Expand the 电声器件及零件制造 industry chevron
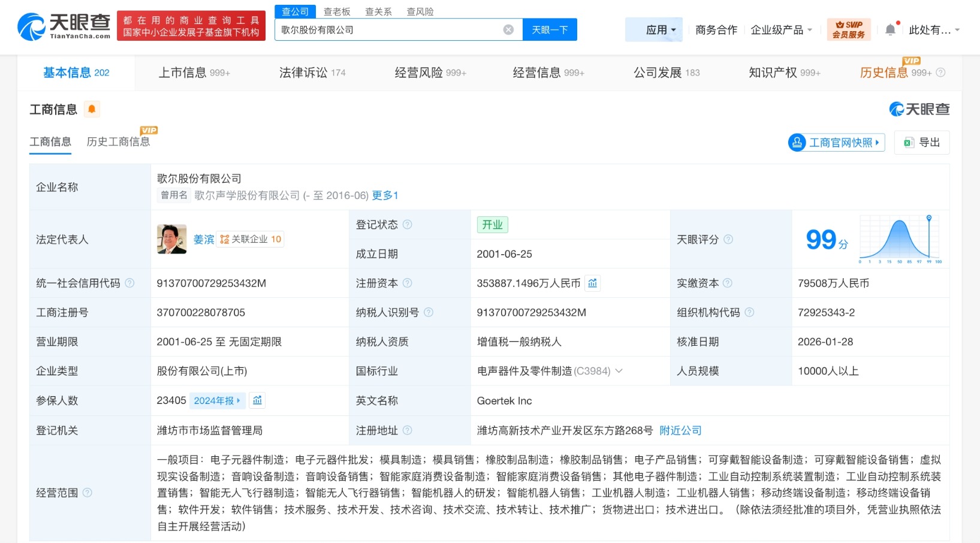Image resolution: width=980 pixels, height=543 pixels. click(x=619, y=371)
